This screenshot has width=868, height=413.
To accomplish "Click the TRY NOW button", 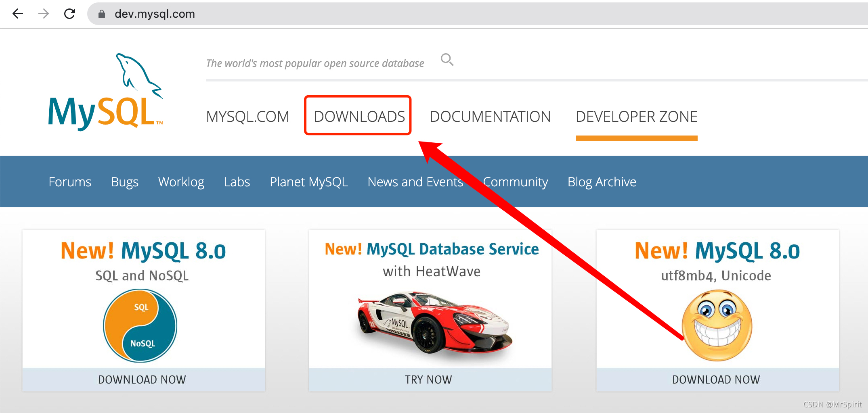I will coord(430,380).
